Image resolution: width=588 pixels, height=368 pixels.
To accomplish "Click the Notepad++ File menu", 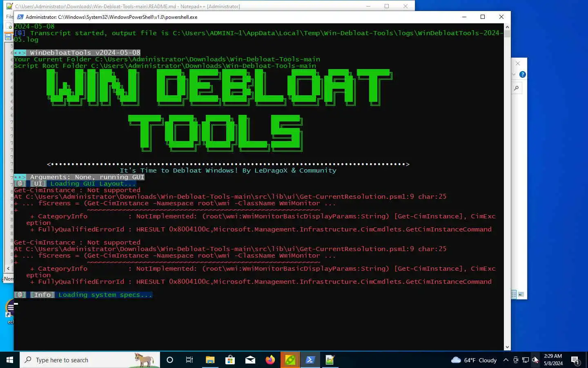I will 9,17.
